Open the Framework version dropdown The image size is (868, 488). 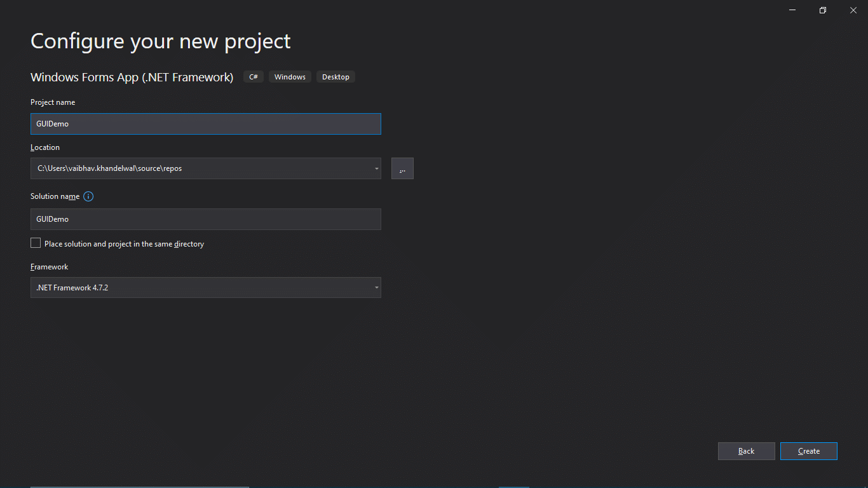pos(375,287)
